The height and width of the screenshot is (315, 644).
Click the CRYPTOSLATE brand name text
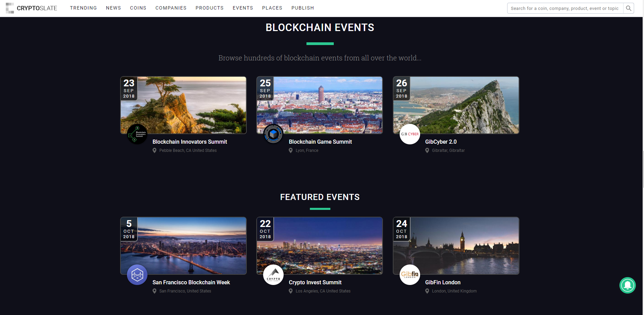tap(37, 8)
